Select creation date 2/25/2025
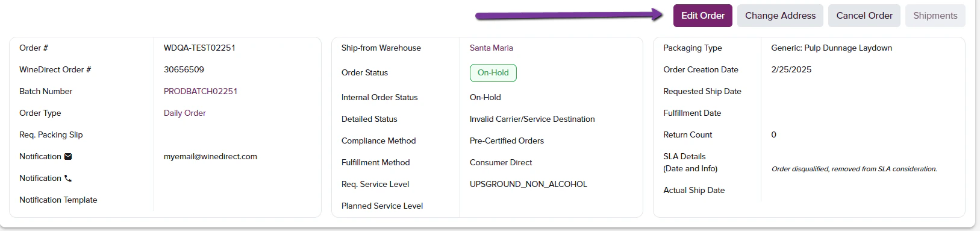Image resolution: width=980 pixels, height=231 pixels. coord(791,69)
